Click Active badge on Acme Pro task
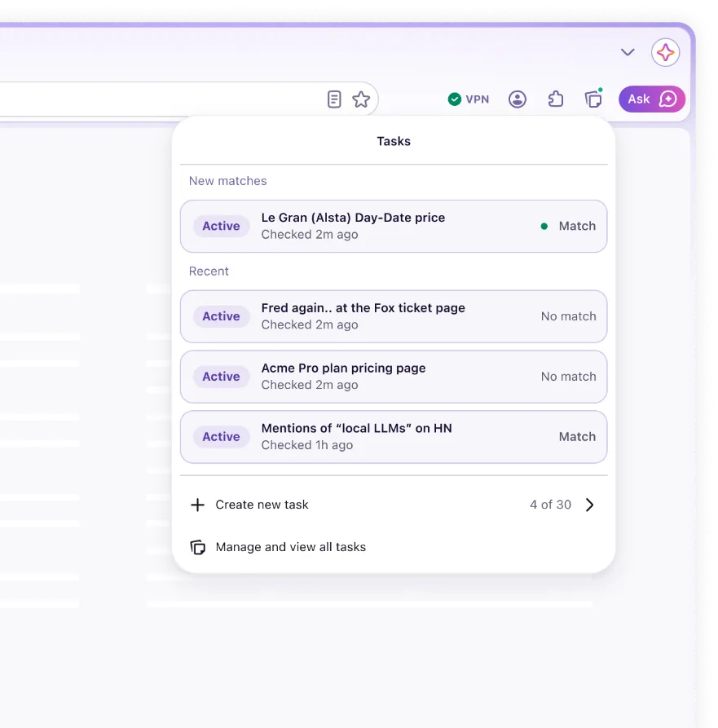The image size is (718, 728). click(x=222, y=377)
